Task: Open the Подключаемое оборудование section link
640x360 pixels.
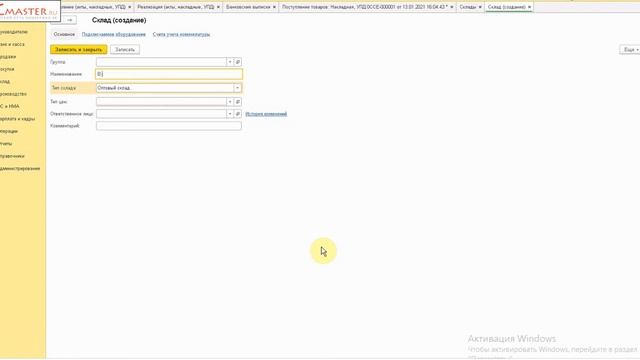Action: [x=113, y=35]
